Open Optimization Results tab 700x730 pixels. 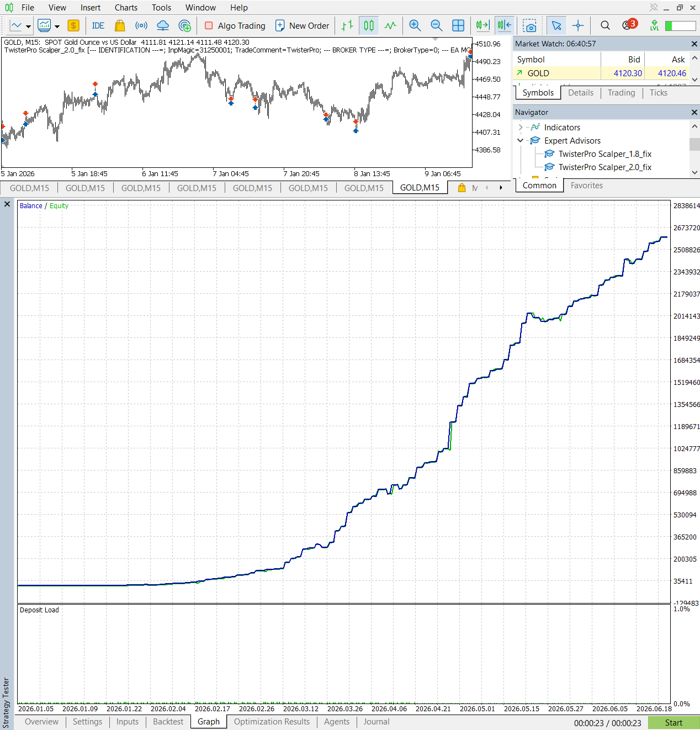[x=272, y=722]
